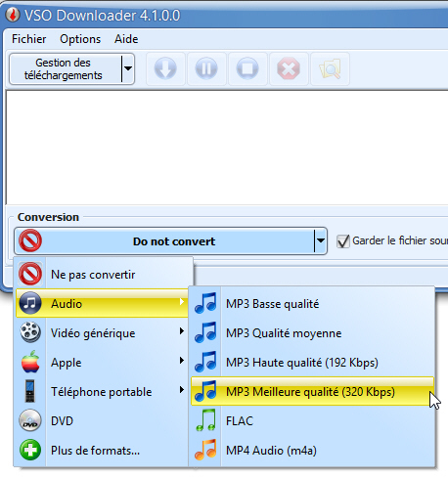Click the download arrow toolbar icon

coord(165,68)
